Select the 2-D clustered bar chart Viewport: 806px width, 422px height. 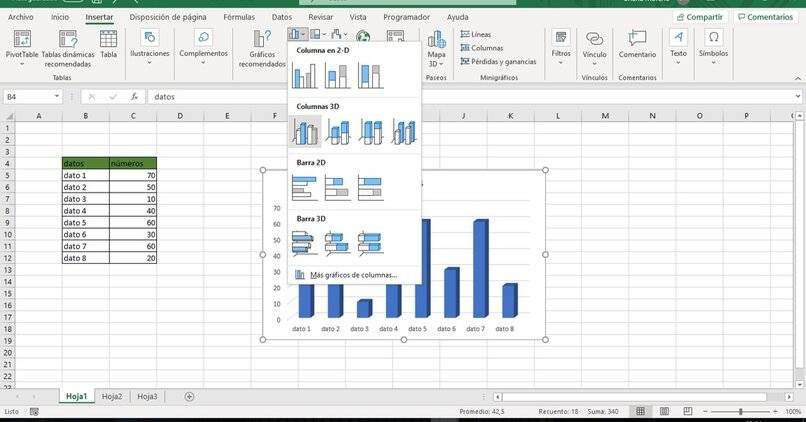(305, 187)
